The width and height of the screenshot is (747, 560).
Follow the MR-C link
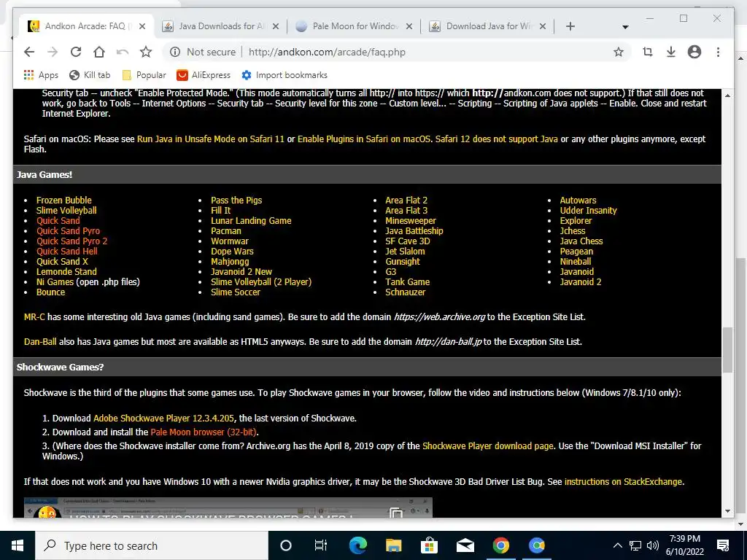tap(34, 316)
